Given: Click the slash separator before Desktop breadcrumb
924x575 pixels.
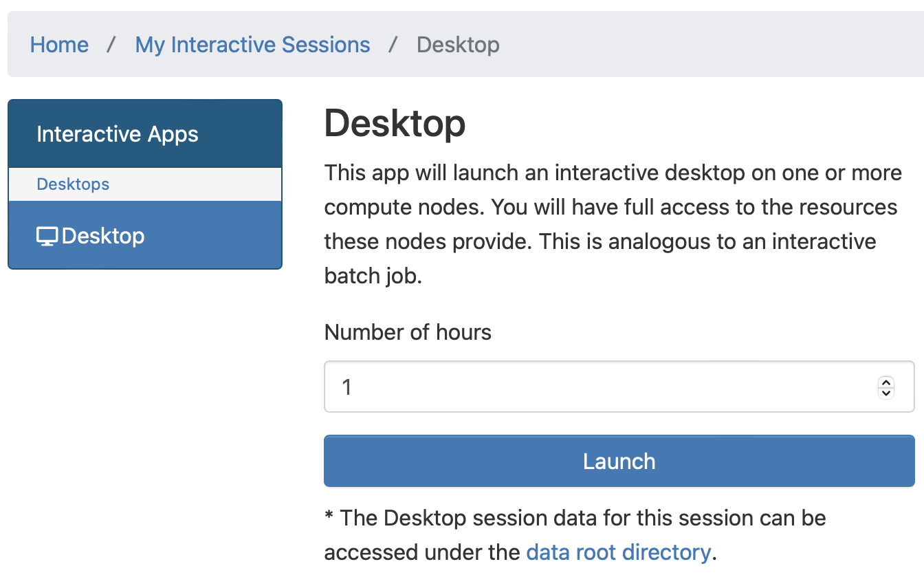Looking at the screenshot, I should 393,45.
